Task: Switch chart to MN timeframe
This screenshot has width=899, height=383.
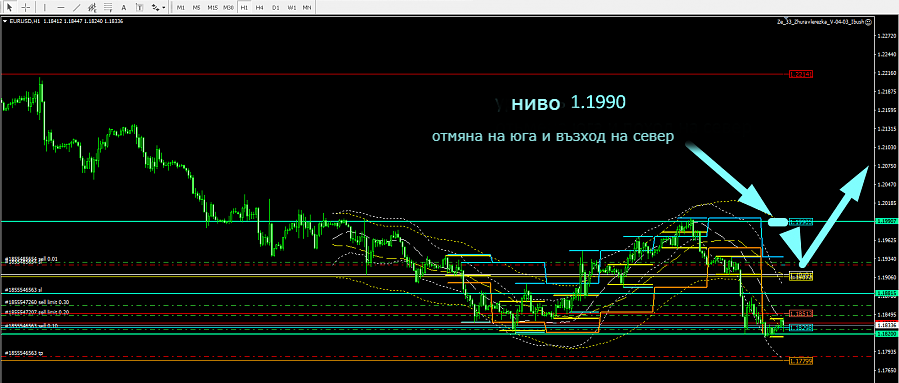Action: [307, 7]
